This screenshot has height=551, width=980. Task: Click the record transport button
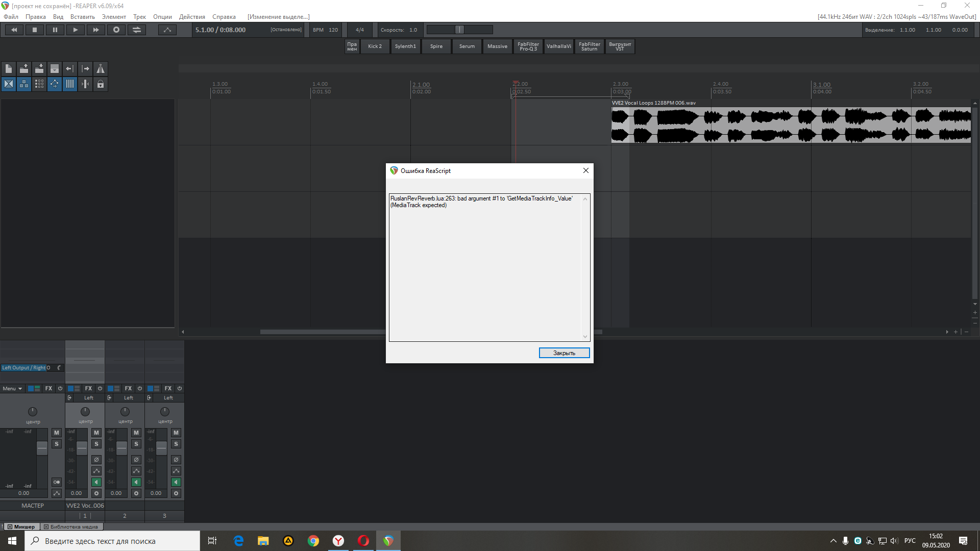pos(116,30)
